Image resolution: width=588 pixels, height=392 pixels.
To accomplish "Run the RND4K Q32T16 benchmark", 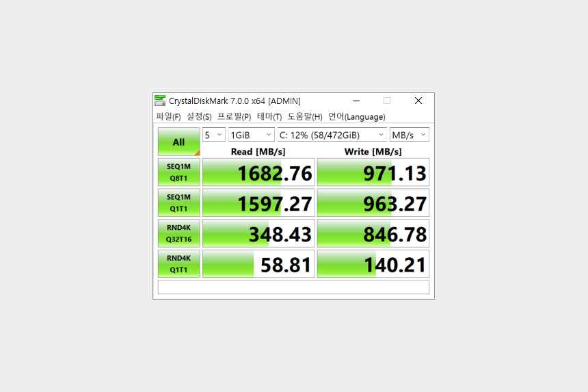I will (x=179, y=233).
